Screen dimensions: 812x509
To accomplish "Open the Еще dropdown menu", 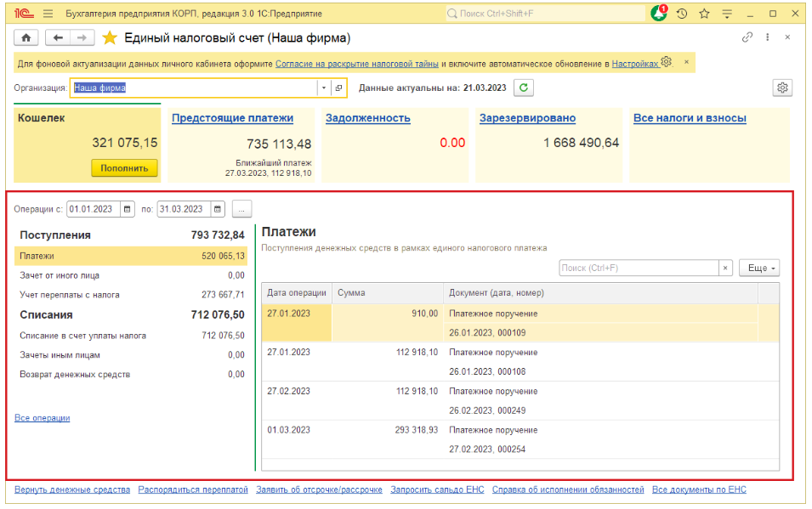I will coord(758,268).
